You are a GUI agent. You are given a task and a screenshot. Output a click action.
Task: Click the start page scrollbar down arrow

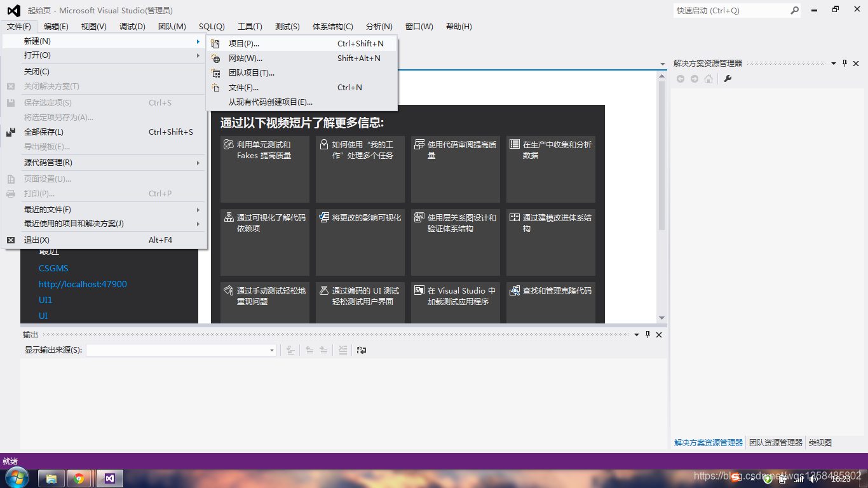[661, 318]
